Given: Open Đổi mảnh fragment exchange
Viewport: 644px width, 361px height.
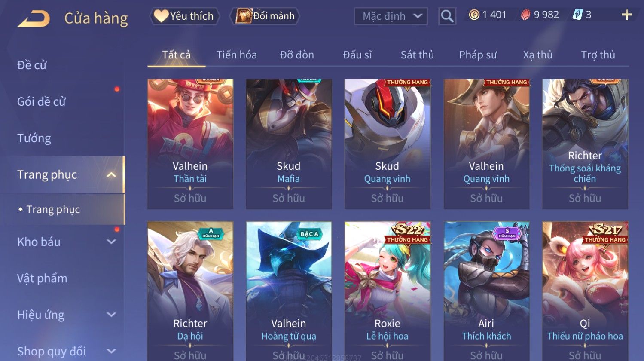Looking at the screenshot, I should point(265,16).
